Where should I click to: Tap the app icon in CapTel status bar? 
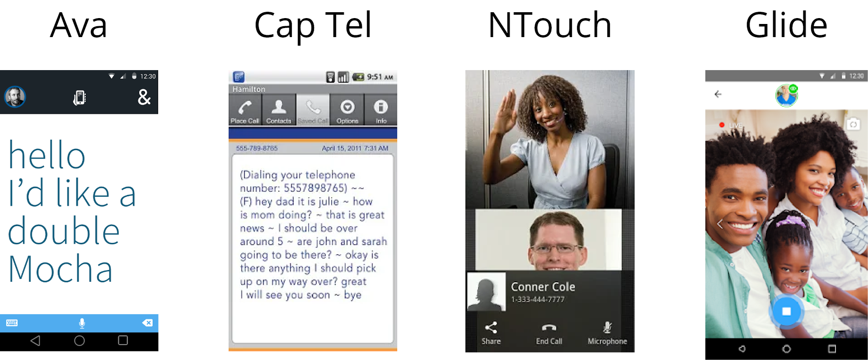tap(239, 77)
